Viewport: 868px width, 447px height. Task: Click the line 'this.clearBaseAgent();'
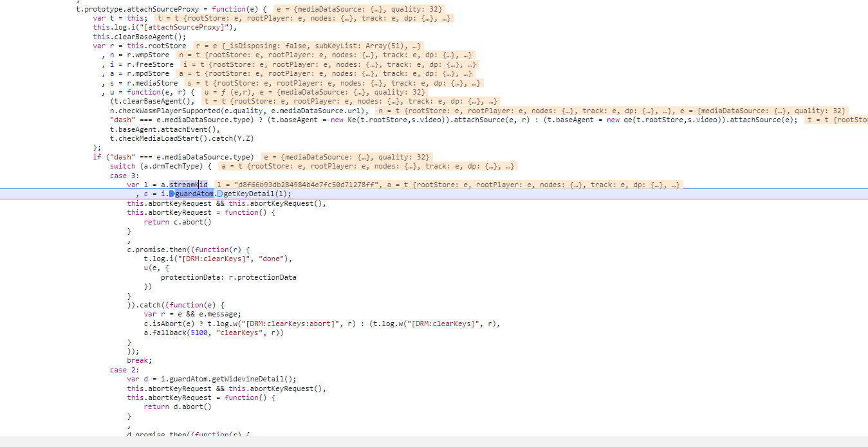click(139, 37)
